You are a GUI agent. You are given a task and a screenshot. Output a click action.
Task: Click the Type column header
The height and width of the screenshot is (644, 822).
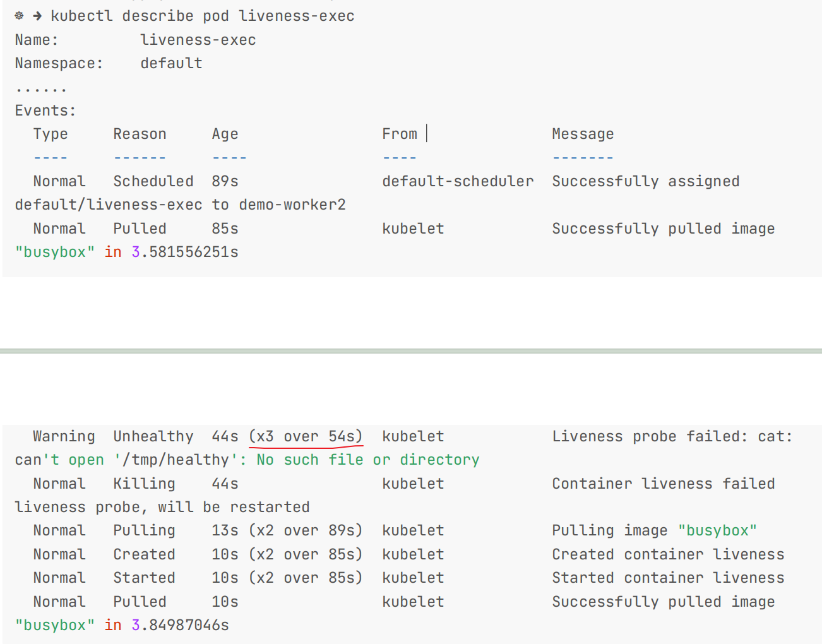(x=51, y=134)
